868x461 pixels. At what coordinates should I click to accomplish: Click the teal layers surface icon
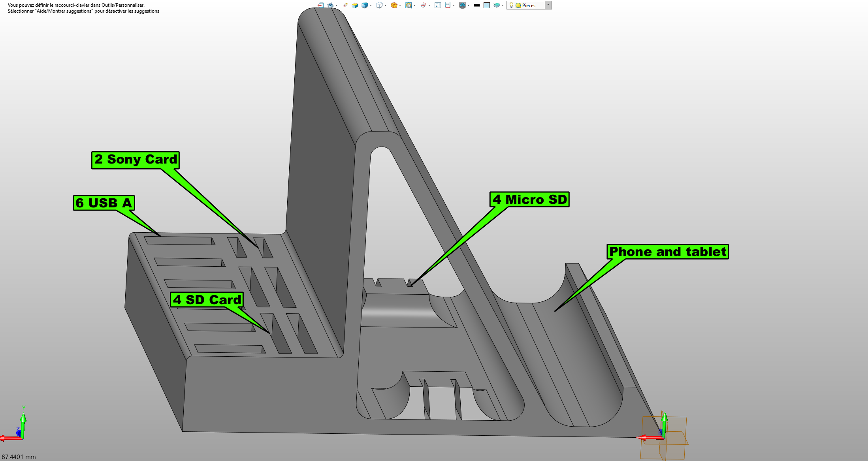click(x=497, y=5)
